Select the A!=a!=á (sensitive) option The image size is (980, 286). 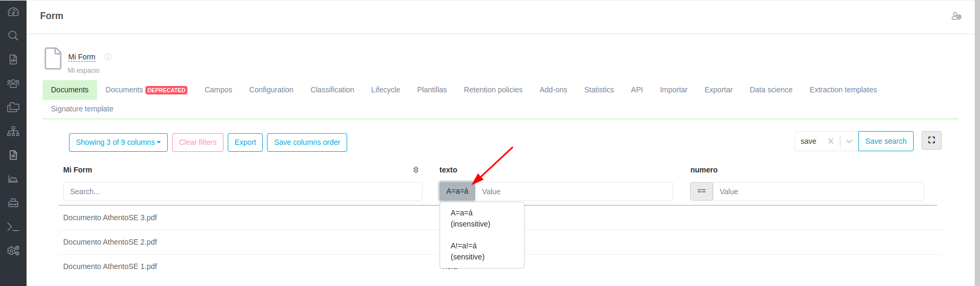(467, 251)
